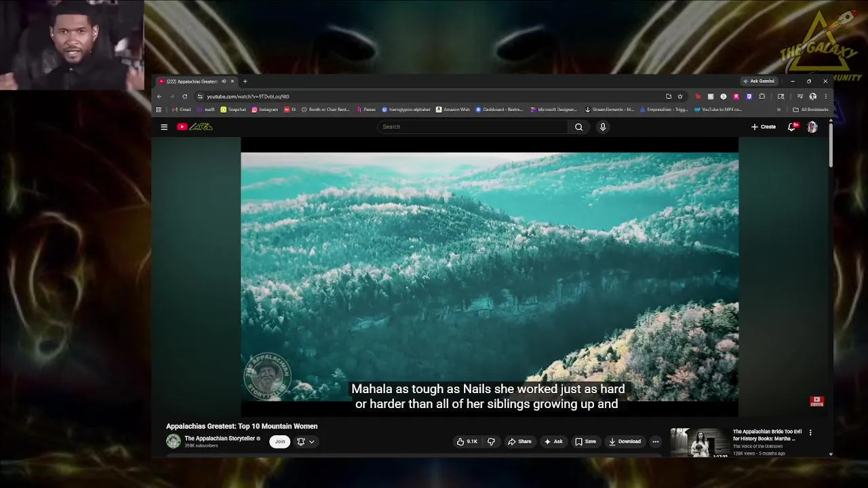This screenshot has width=868, height=488.
Task: Like the video with 9.1K thumbs up
Action: tap(467, 441)
